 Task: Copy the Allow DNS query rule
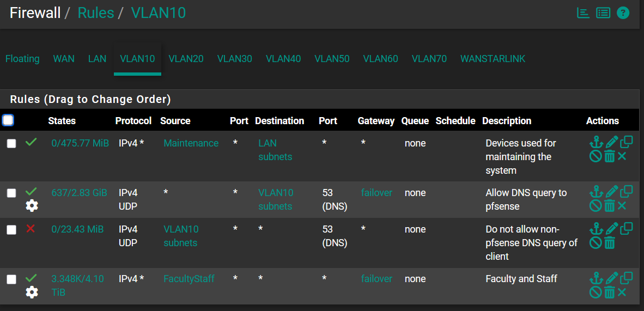[627, 192]
